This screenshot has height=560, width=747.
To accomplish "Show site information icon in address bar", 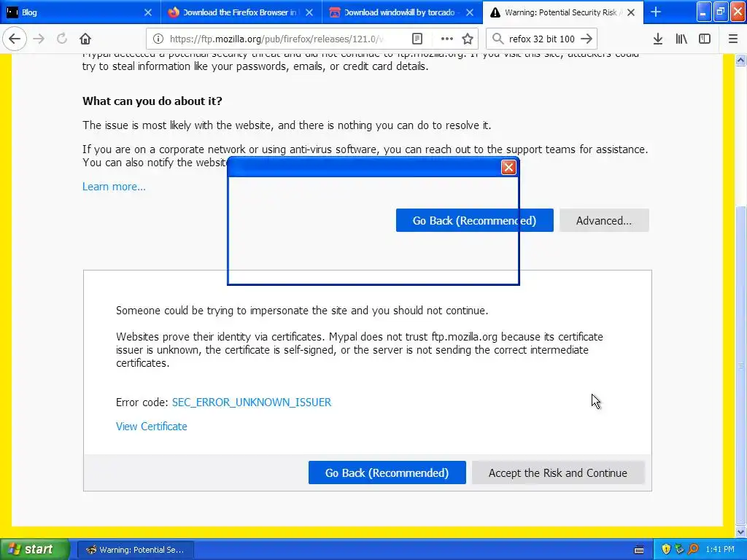I will (158, 39).
